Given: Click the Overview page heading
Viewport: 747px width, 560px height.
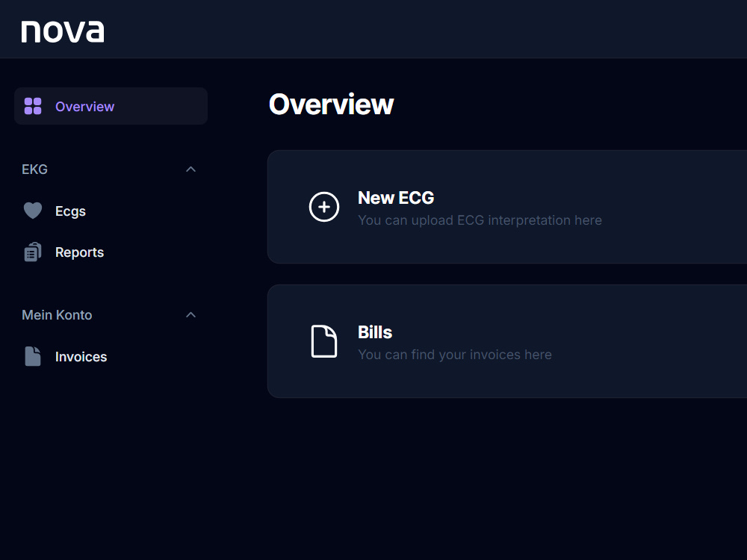Looking at the screenshot, I should pyautogui.click(x=331, y=104).
